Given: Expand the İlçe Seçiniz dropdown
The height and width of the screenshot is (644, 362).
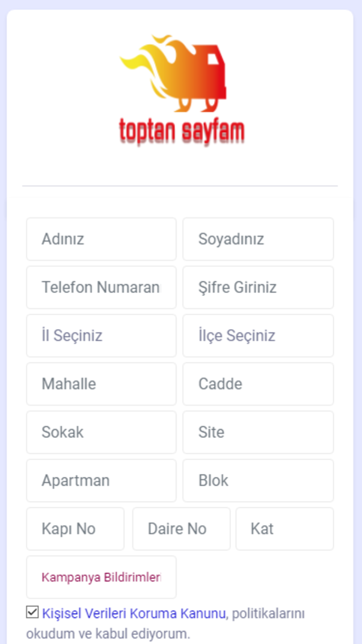Looking at the screenshot, I should (258, 335).
